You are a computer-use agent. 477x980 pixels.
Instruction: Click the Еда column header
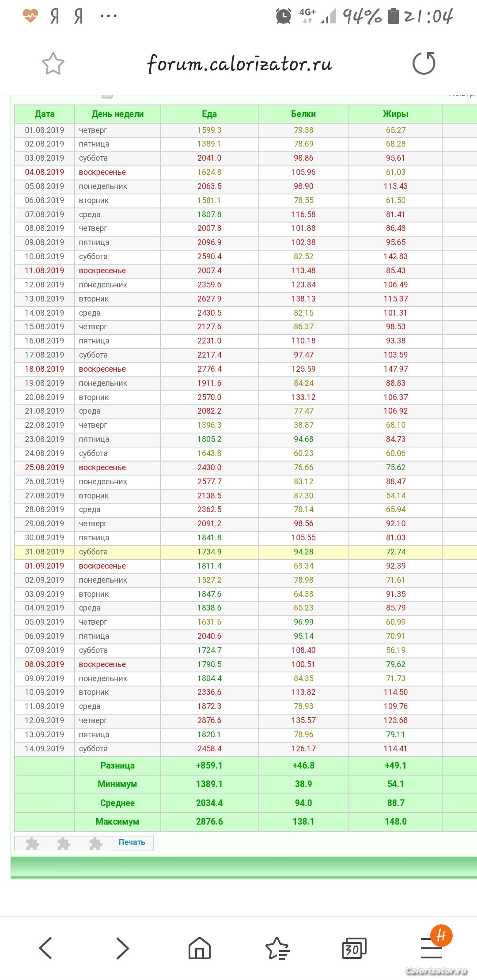[209, 114]
